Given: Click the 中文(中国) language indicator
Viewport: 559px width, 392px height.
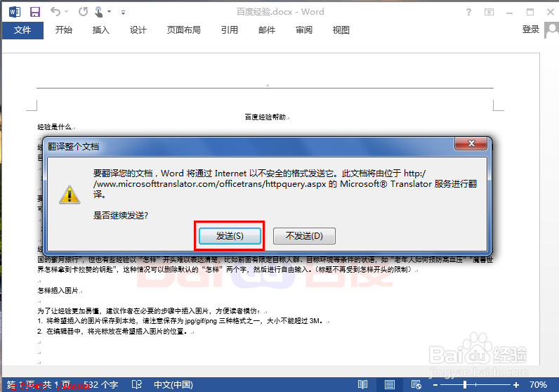Looking at the screenshot, I should [x=173, y=384].
